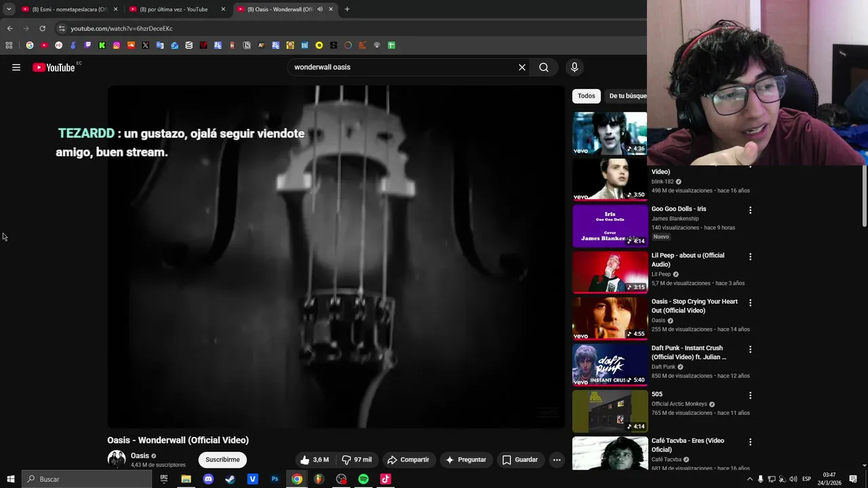The width and height of the screenshot is (868, 488).
Task: Open the tab search dropdown arrow
Action: tap(9, 9)
